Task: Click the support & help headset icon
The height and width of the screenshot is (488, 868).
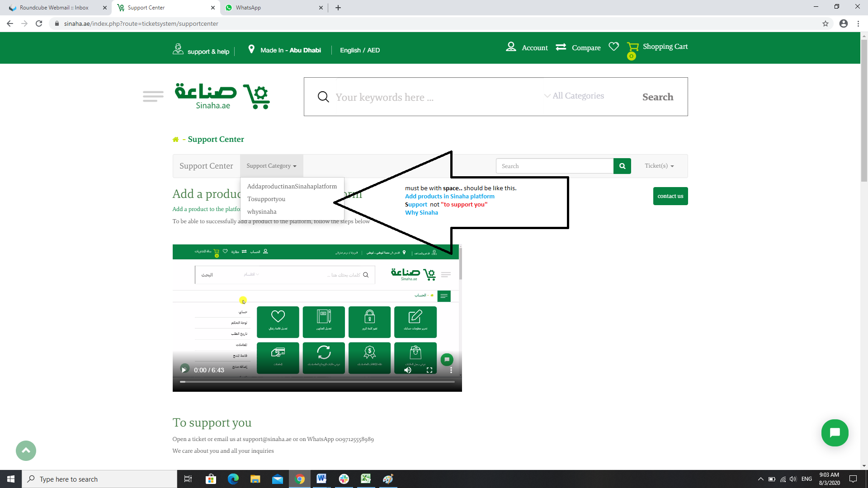Action: pos(178,49)
